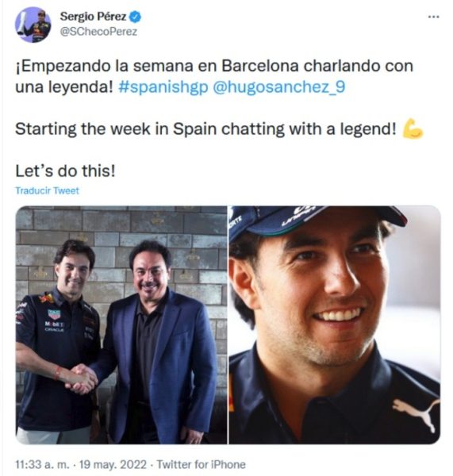Open Sergio Pérez profile avatar
This screenshot has width=453, height=476.
[33, 25]
